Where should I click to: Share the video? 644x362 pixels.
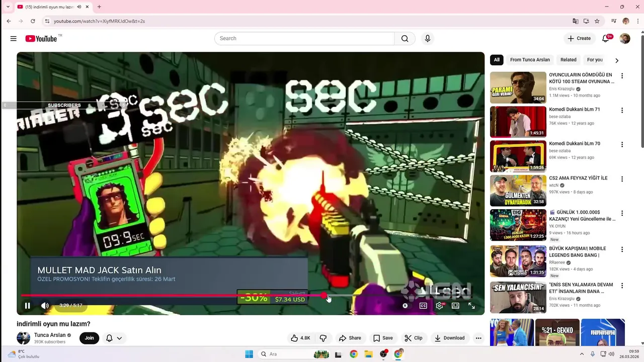coord(350,338)
